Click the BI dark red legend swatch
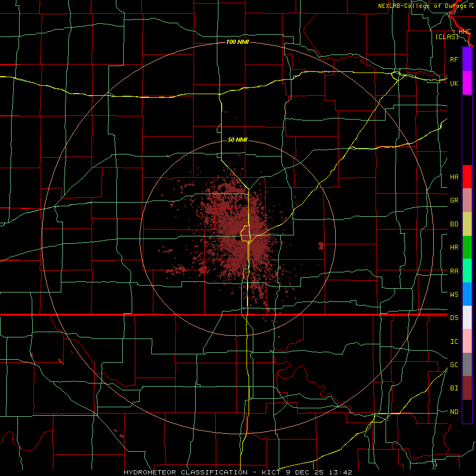The width and height of the screenshot is (476, 476). coord(467,388)
